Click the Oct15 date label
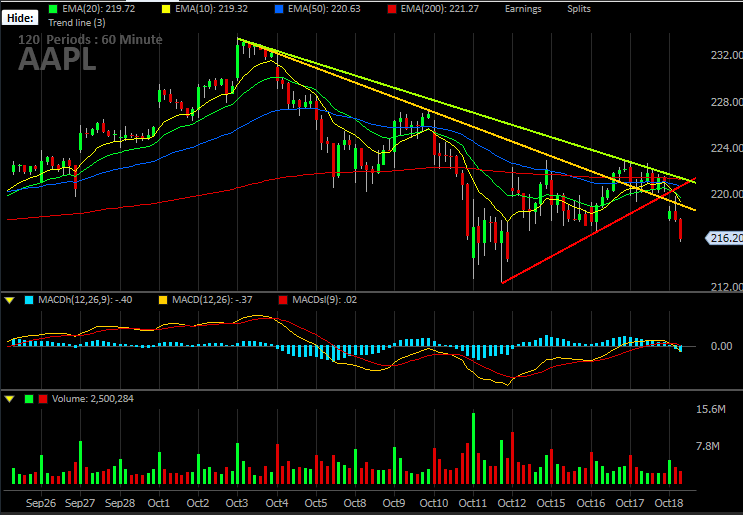Image resolution: width=743 pixels, height=515 pixels. [x=551, y=503]
